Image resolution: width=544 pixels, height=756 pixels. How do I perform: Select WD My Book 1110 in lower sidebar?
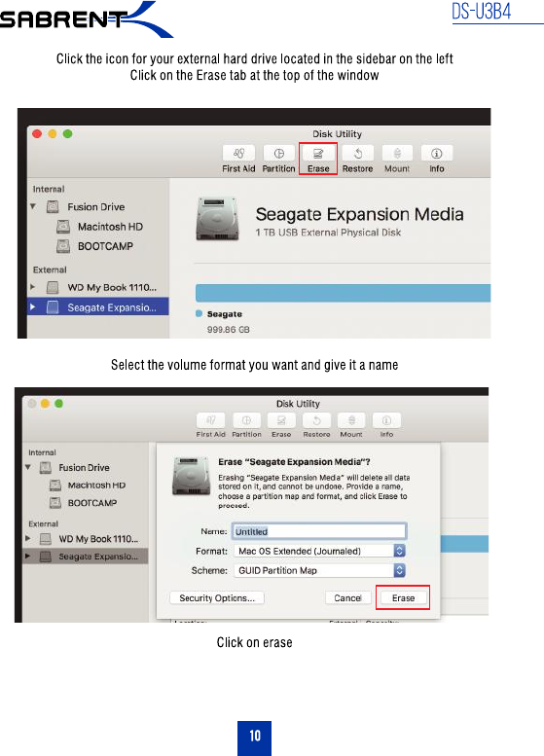pyautogui.click(x=98, y=539)
